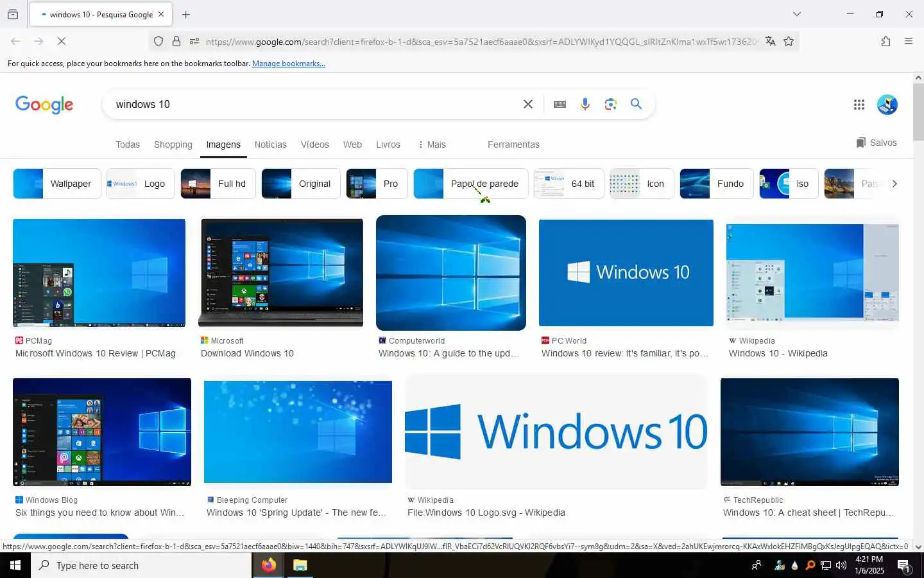Switch to the Todas tab
The height and width of the screenshot is (578, 924).
(128, 144)
